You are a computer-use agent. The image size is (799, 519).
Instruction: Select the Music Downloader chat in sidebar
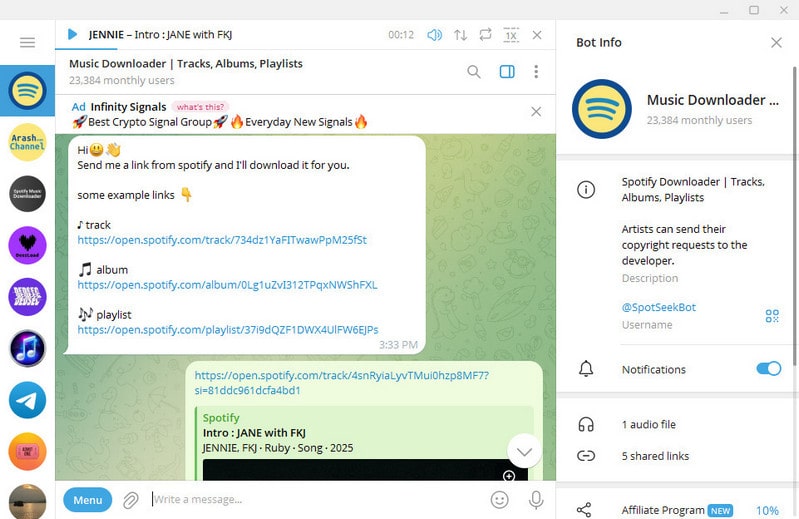28,91
